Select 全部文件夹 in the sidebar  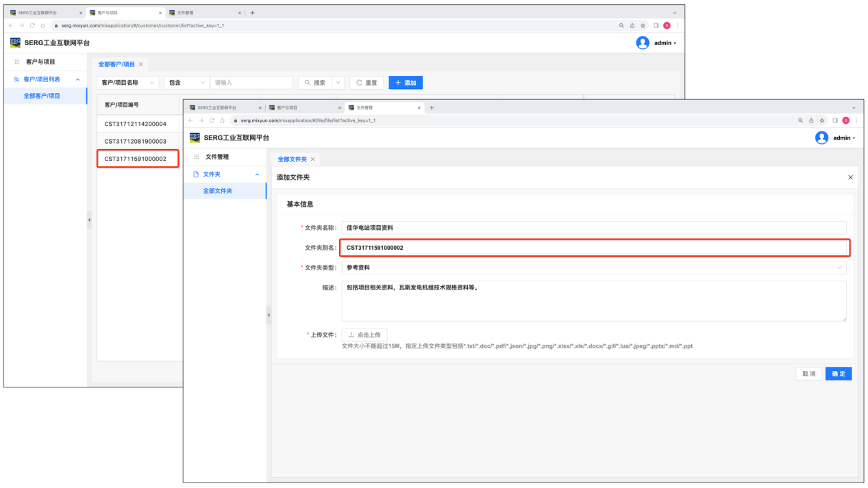(218, 191)
